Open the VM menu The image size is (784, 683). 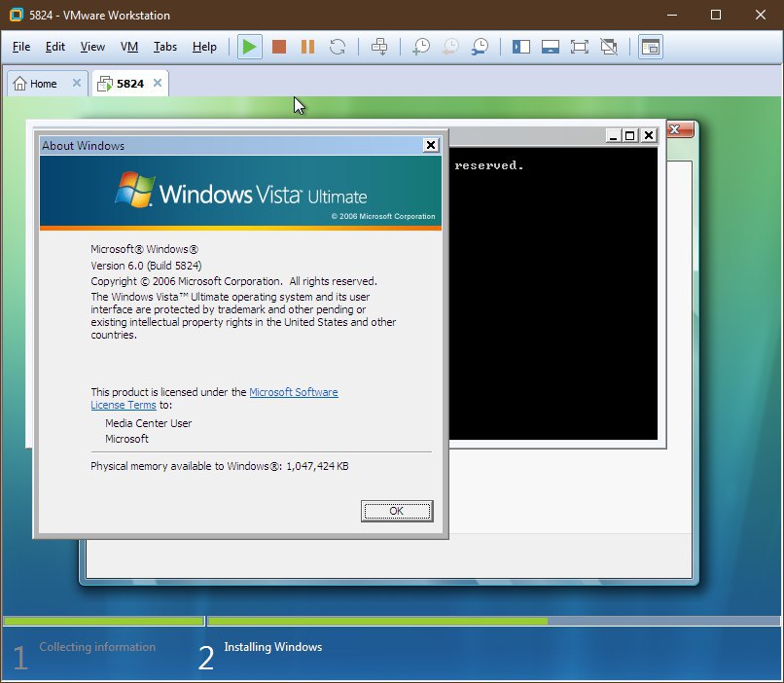129,47
